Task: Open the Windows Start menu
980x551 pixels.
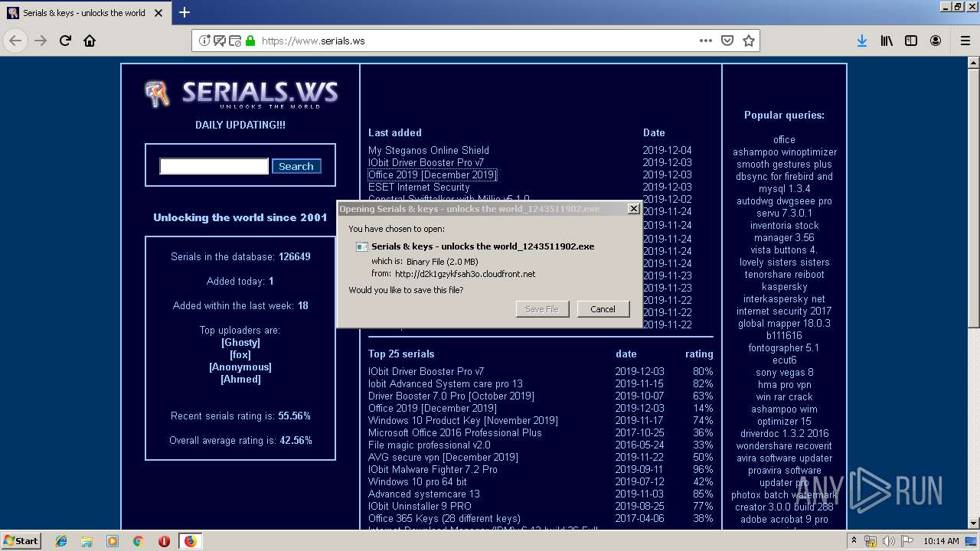Action: 21,540
